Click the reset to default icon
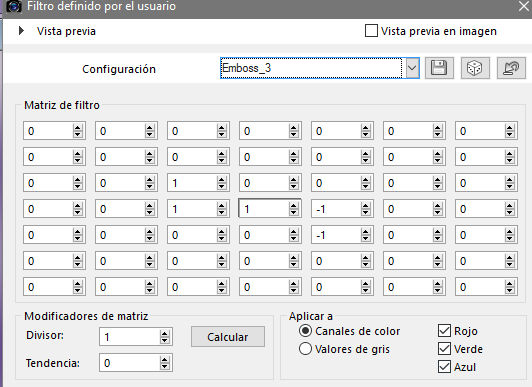This screenshot has height=387, width=532. (x=511, y=68)
